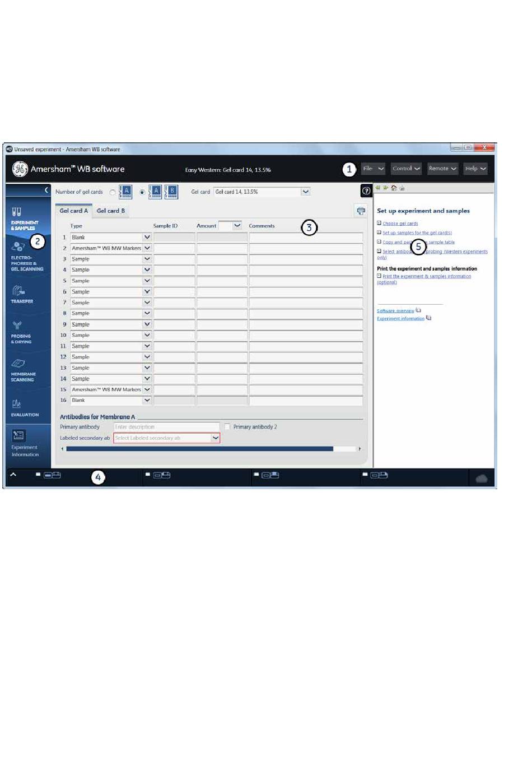Select the single gel card radio button
532x781 pixels.
pos(113,192)
